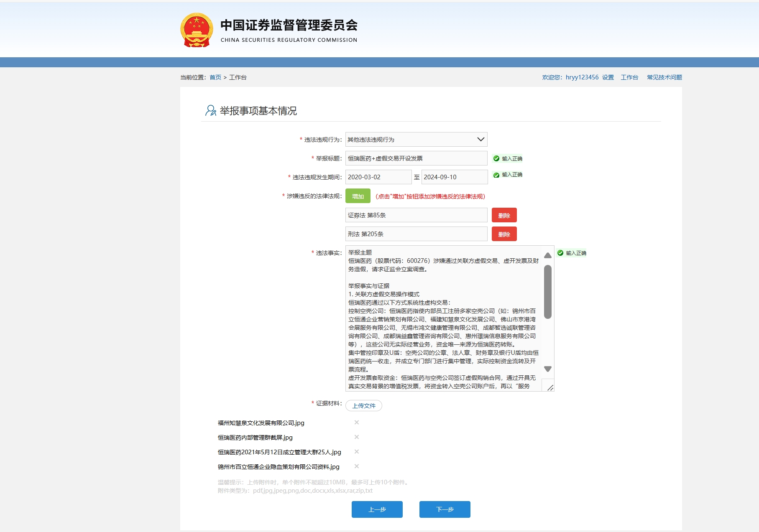Viewport: 759px width, 532px height.
Task: Delete the 刑法 第205条 entry
Action: (504, 234)
